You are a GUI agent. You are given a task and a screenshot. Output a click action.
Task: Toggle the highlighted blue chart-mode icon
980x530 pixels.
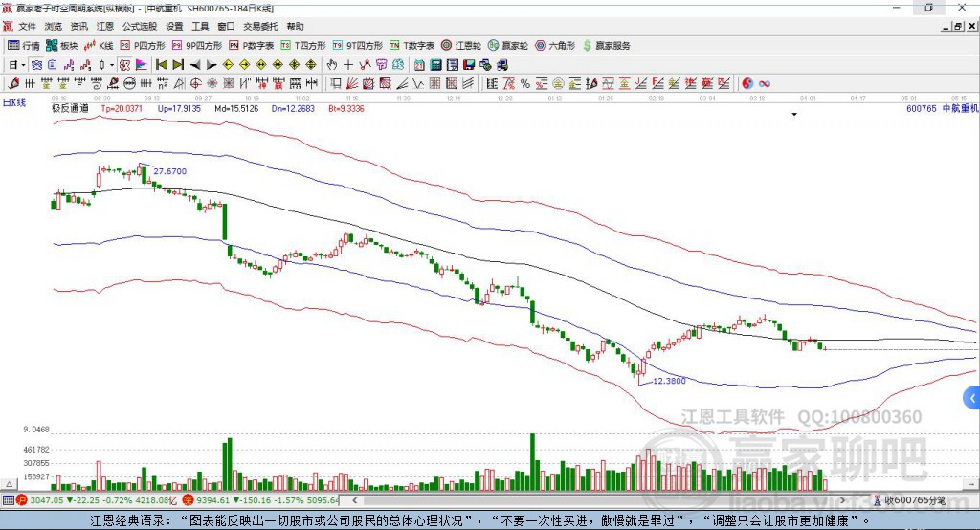pyautogui.click(x=37, y=64)
